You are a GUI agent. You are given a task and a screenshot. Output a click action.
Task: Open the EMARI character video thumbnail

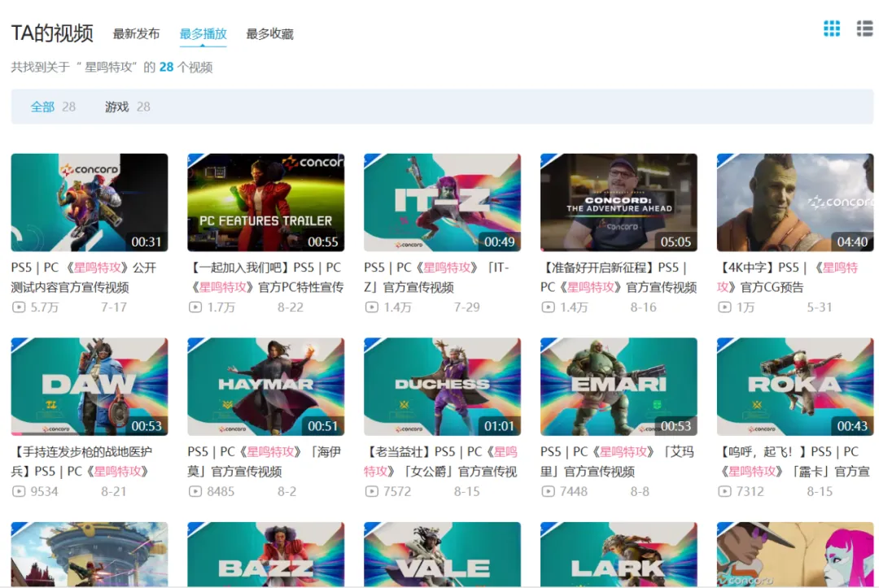pos(619,386)
